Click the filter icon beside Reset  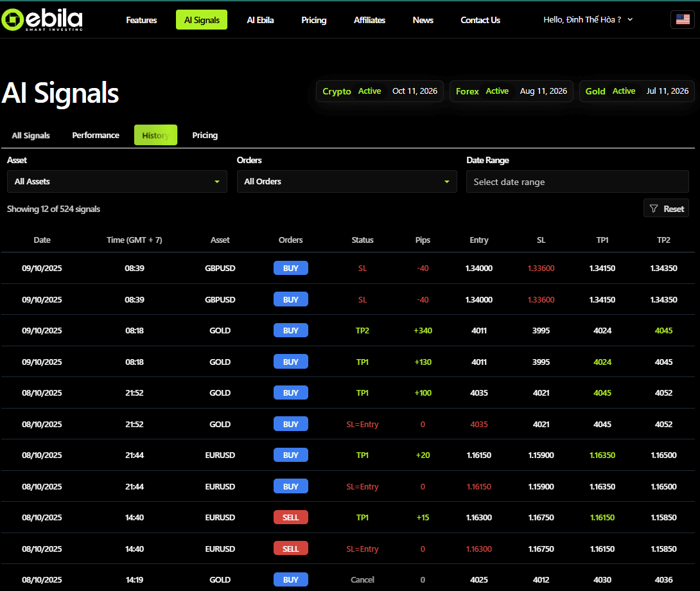[654, 209]
